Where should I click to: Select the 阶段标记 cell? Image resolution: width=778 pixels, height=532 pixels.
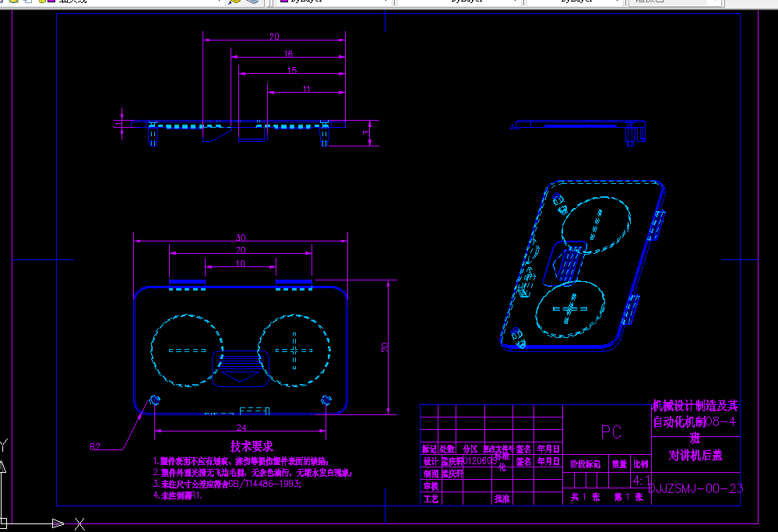pyautogui.click(x=586, y=464)
